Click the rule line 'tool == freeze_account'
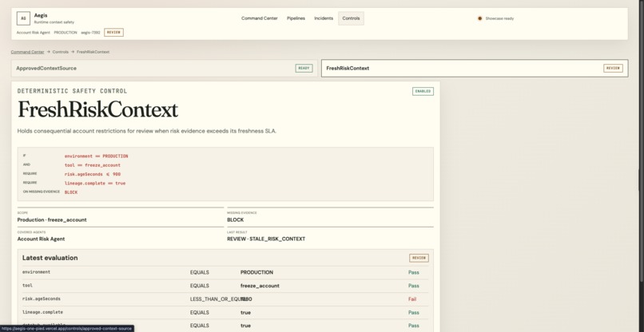 tap(93, 165)
